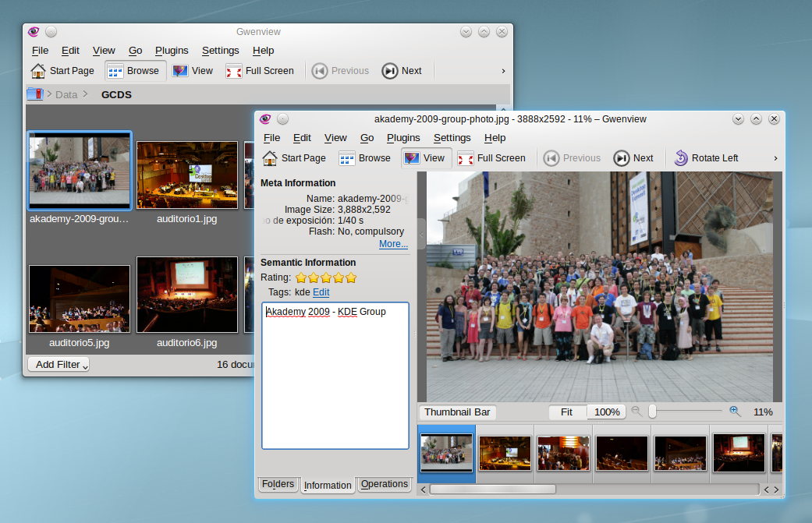Select auditorio5.jpg thumbnail in browse window
This screenshot has height=523, width=812.
coord(80,299)
